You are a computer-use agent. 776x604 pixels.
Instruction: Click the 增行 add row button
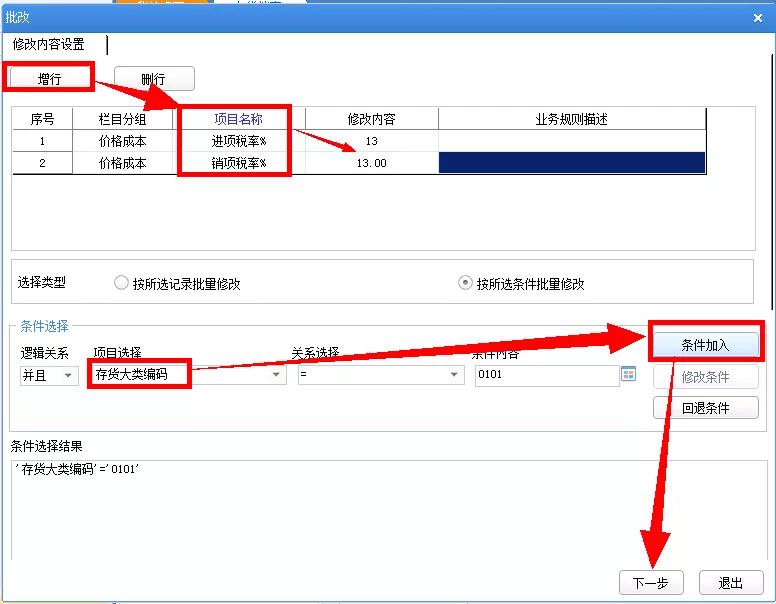(50, 77)
